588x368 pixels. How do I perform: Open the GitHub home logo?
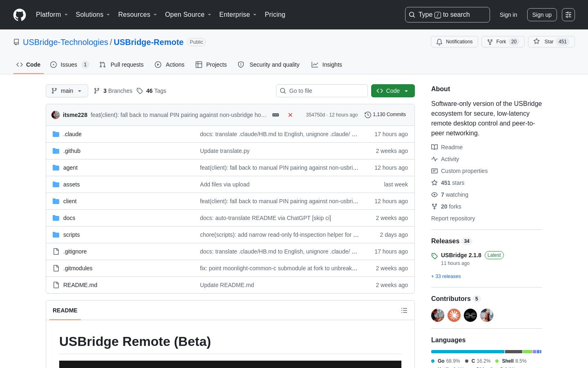pos(20,15)
